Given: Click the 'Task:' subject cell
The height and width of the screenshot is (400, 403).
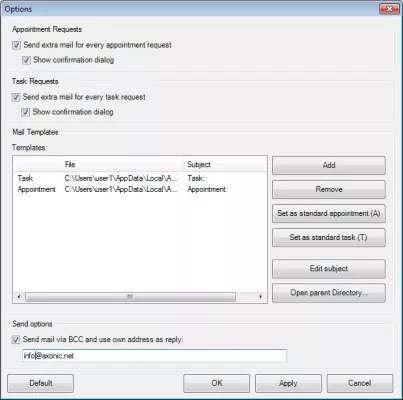Looking at the screenshot, I should click(196, 178).
